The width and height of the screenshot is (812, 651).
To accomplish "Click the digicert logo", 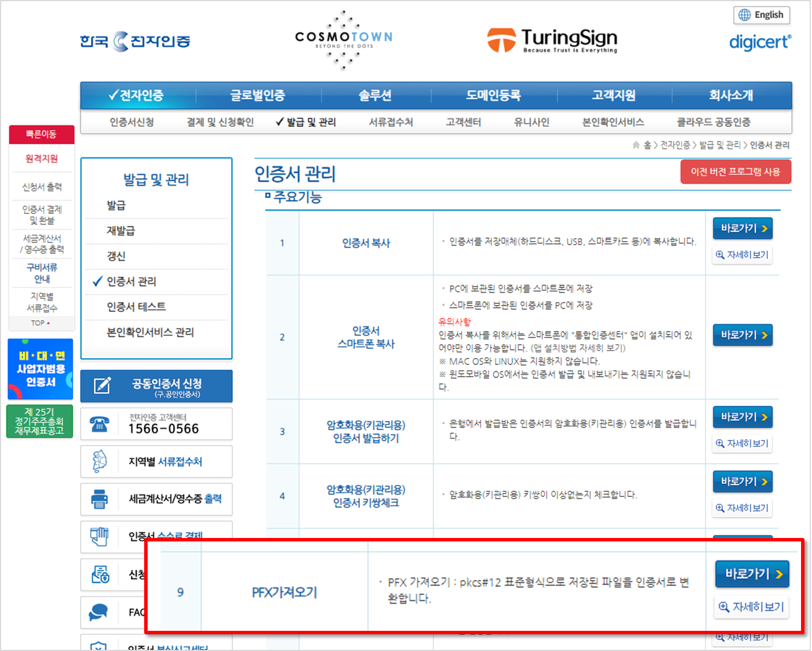I will pos(760,42).
